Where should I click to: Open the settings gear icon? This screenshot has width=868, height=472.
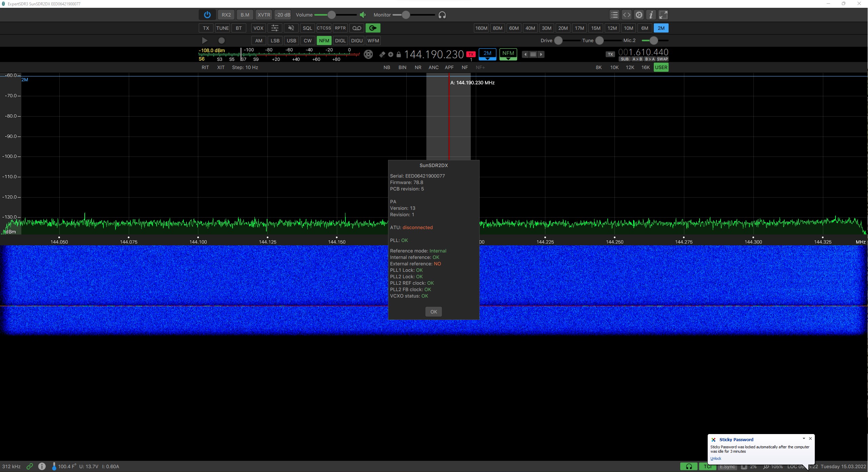tap(639, 15)
